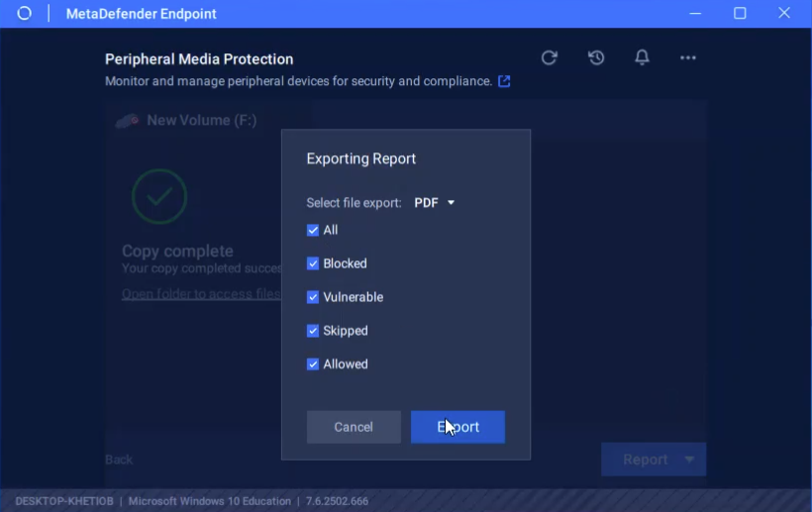Click the MetaDefender circle logo

click(25, 14)
